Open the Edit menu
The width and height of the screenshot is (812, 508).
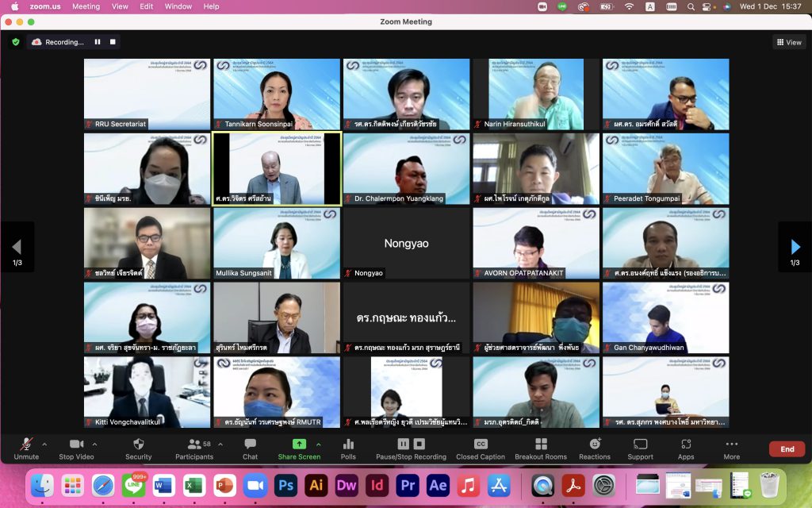tap(147, 6)
